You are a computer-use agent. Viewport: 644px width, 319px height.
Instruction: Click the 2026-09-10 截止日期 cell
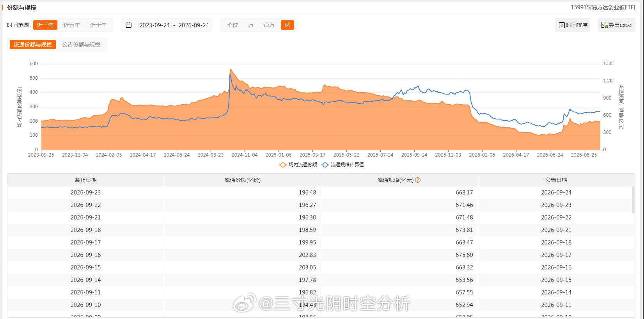point(86,305)
